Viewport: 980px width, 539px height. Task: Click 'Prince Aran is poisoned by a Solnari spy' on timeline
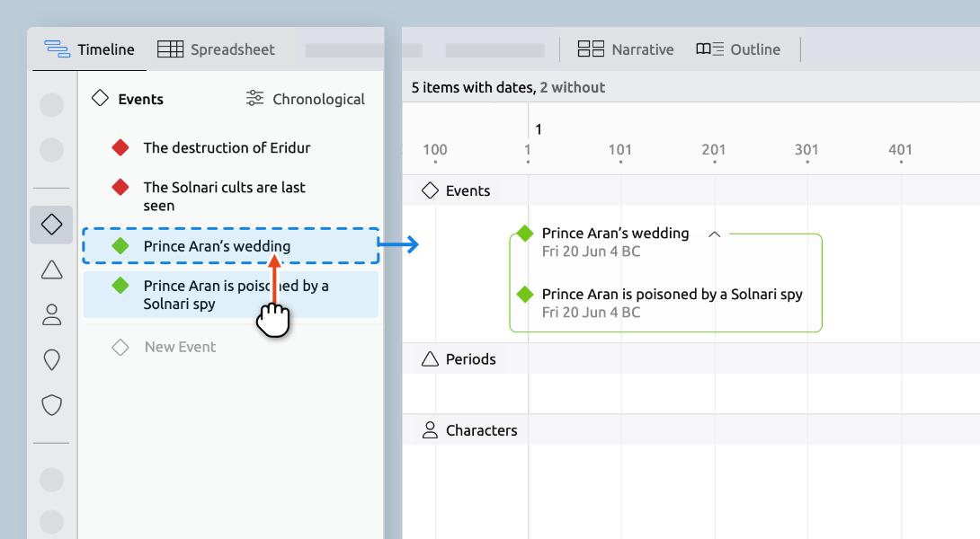(x=672, y=294)
